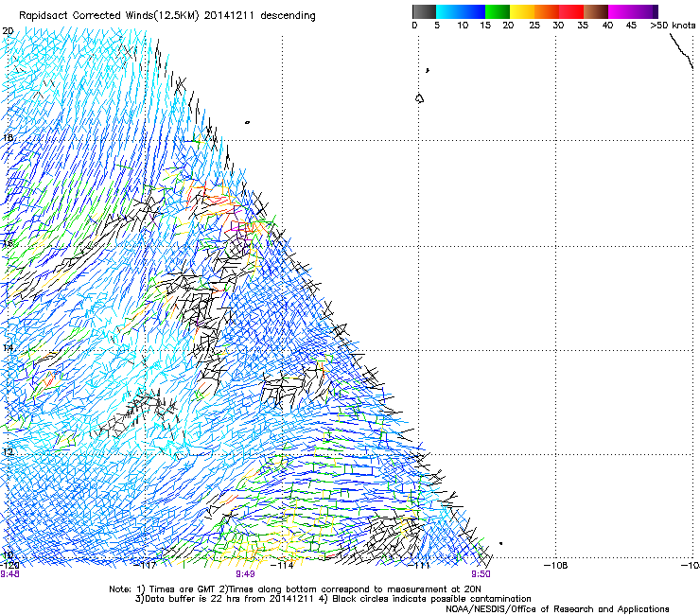Click the brown 35-40 knots legend segment

[x=596, y=11]
